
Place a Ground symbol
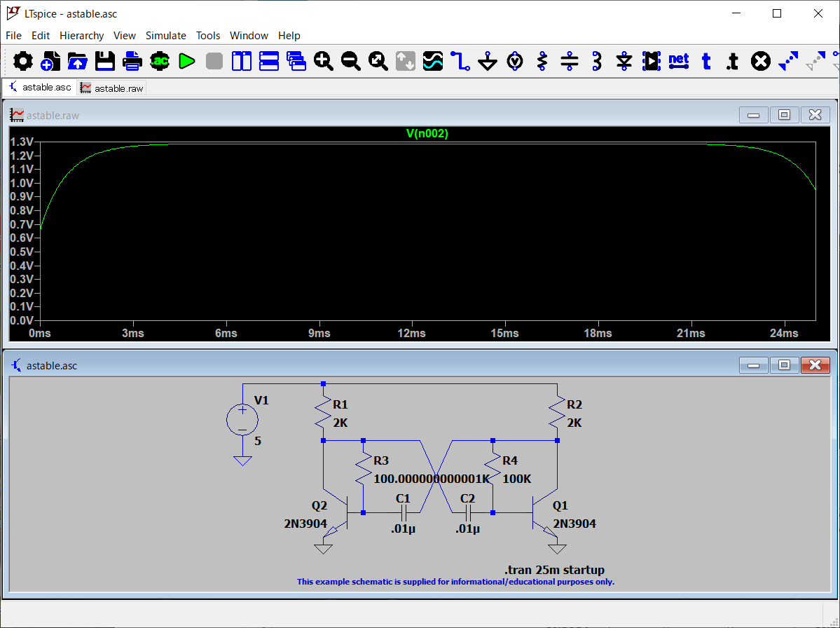click(488, 62)
